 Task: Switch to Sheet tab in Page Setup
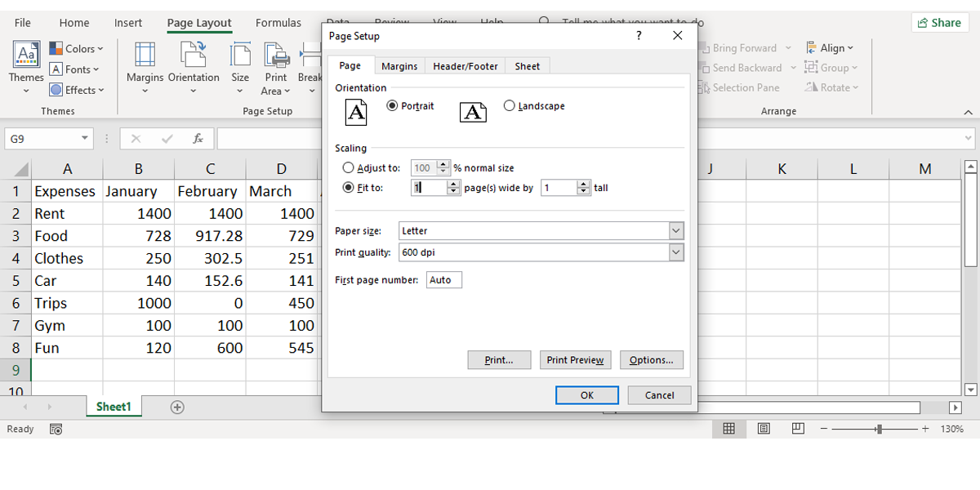tap(528, 66)
